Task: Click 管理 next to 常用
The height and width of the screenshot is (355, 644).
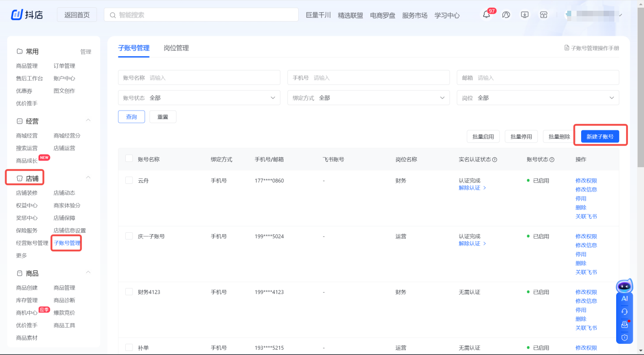Action: click(x=86, y=52)
